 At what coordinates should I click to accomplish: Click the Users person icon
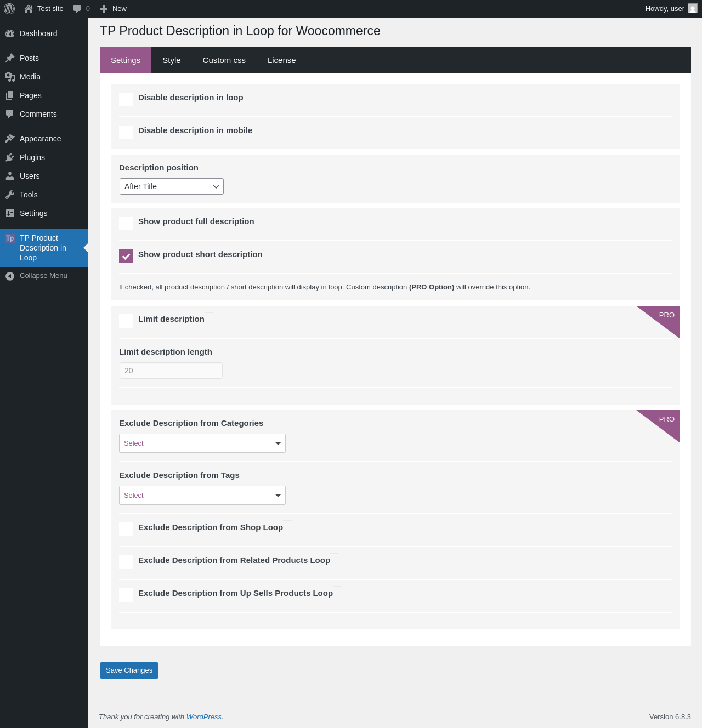[x=10, y=176]
